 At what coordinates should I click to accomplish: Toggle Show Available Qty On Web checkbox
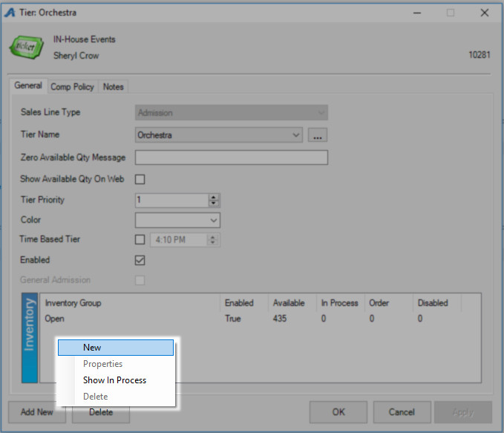click(x=140, y=179)
